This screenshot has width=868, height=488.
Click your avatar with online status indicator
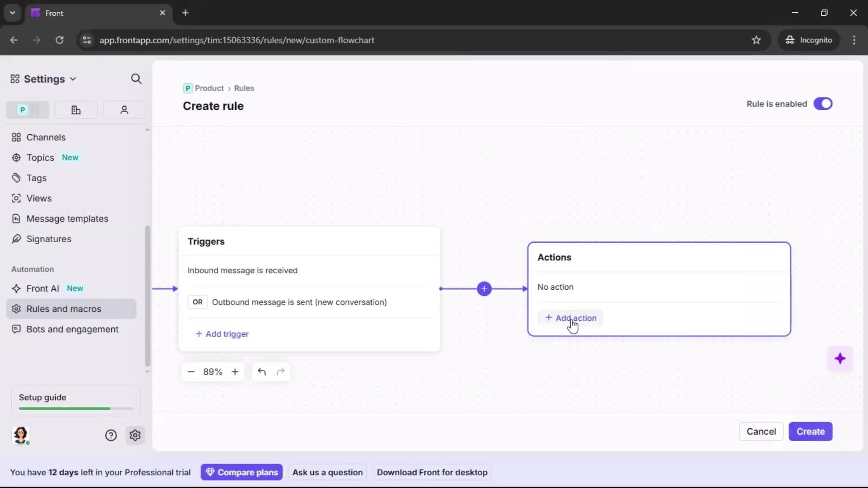pyautogui.click(x=21, y=435)
